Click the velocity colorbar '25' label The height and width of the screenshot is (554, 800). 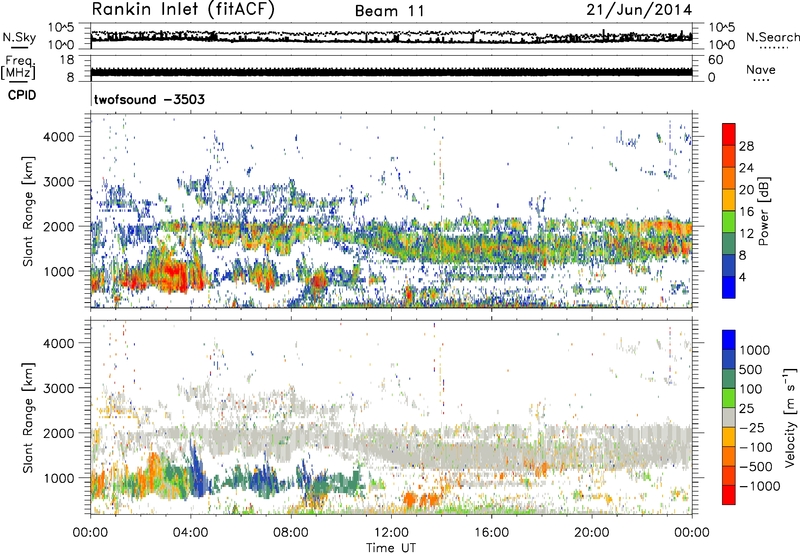pyautogui.click(x=747, y=409)
